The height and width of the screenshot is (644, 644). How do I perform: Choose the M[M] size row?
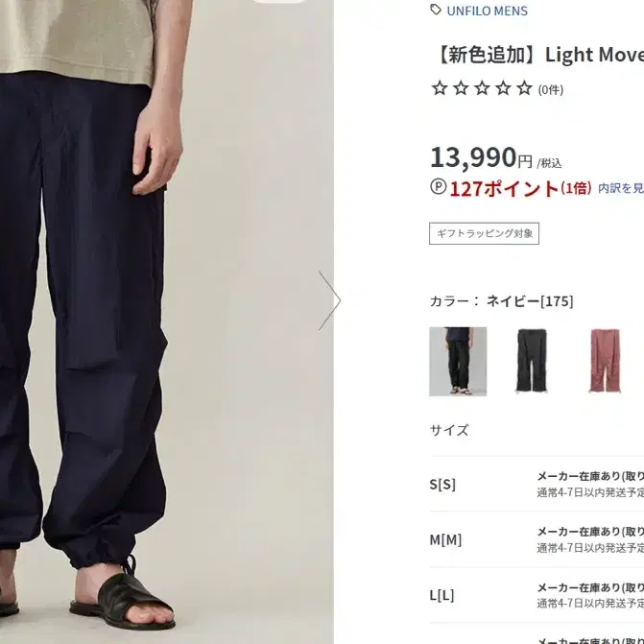[537, 539]
